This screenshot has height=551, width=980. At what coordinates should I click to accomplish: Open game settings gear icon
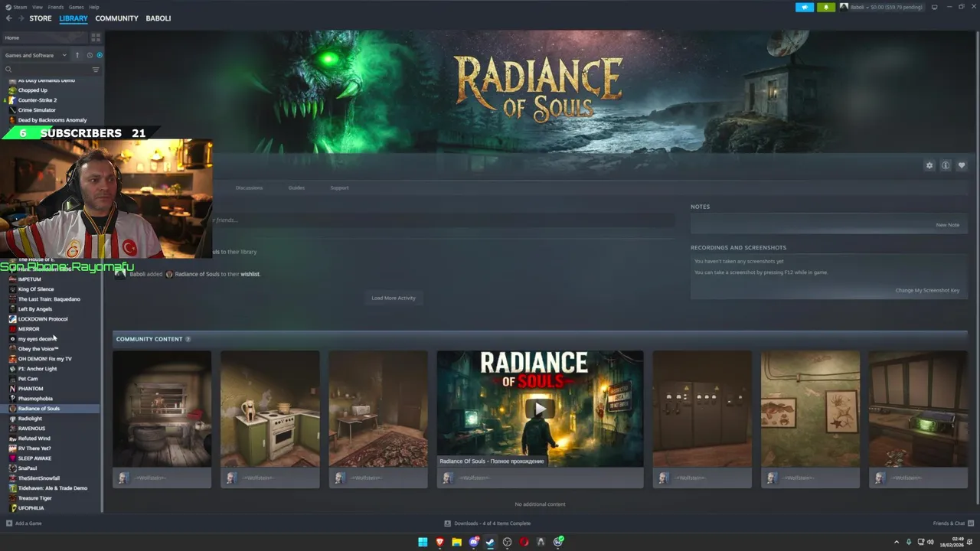point(929,165)
